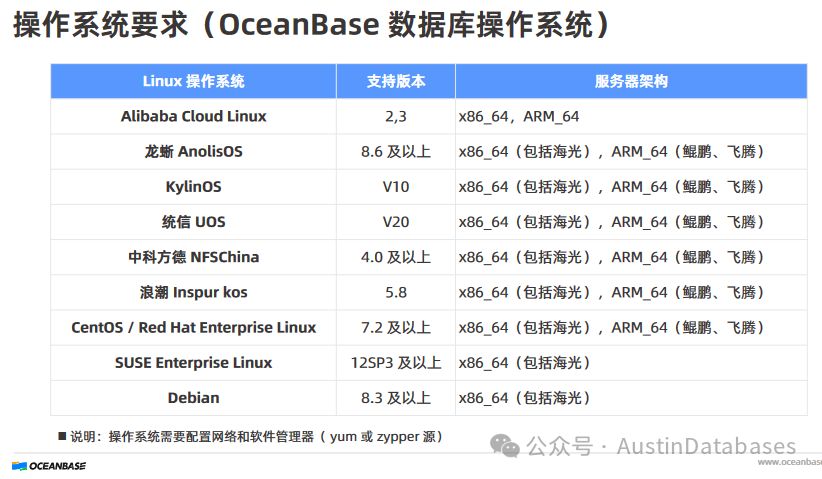The height and width of the screenshot is (479, 822).
Task: Click the 龙蜥 AnolisOS cell
Action: tap(193, 151)
